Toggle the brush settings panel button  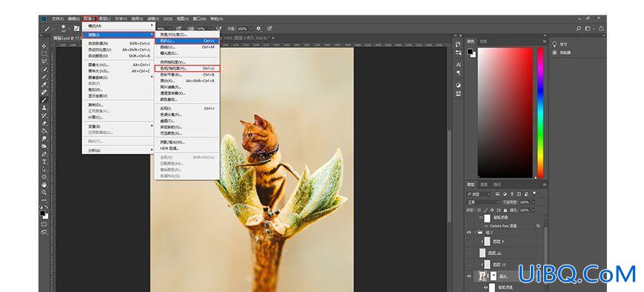76,29
